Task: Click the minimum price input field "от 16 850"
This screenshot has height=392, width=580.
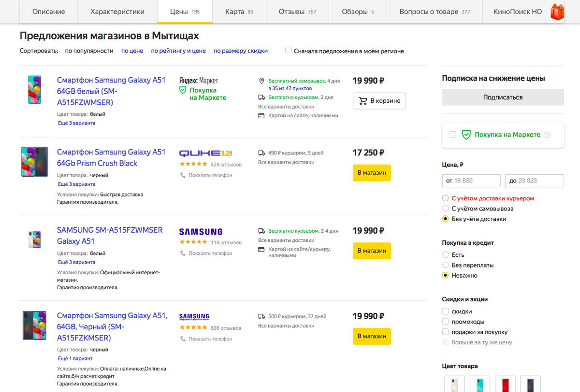Action: coord(471,181)
